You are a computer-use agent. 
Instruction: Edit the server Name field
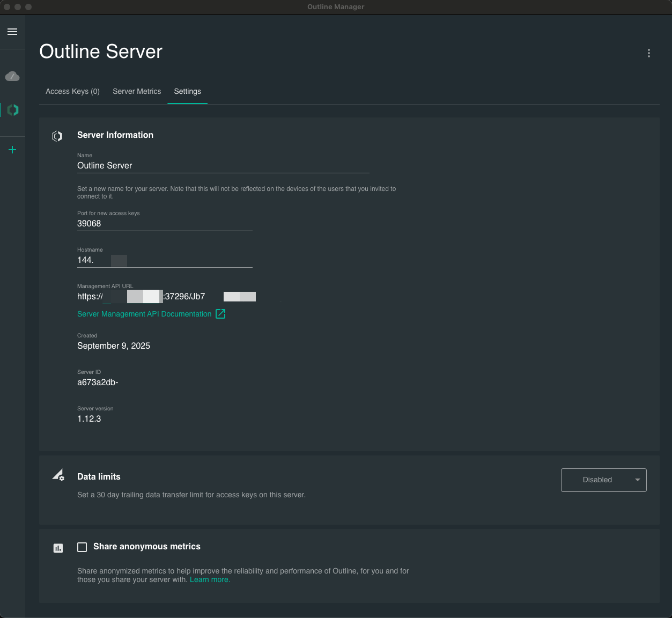pos(223,166)
